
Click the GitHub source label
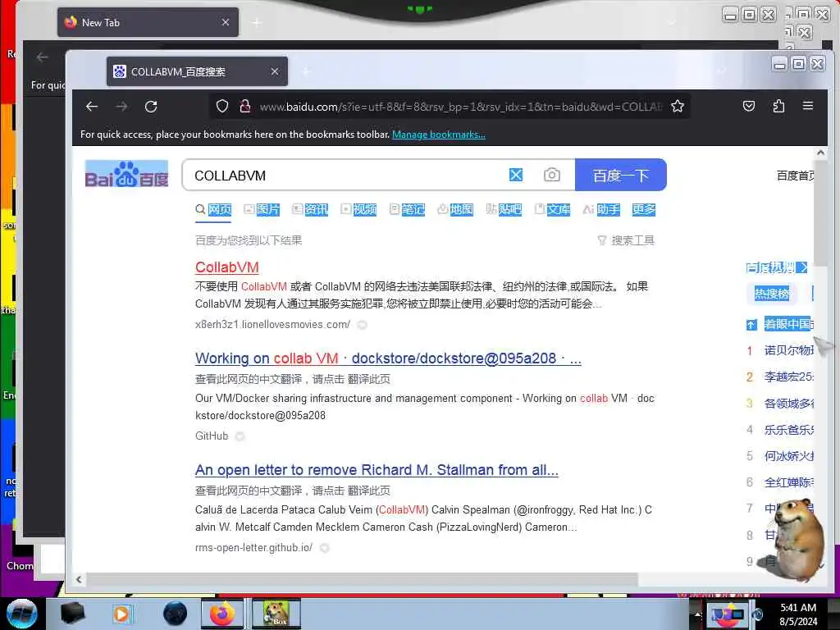click(x=212, y=436)
